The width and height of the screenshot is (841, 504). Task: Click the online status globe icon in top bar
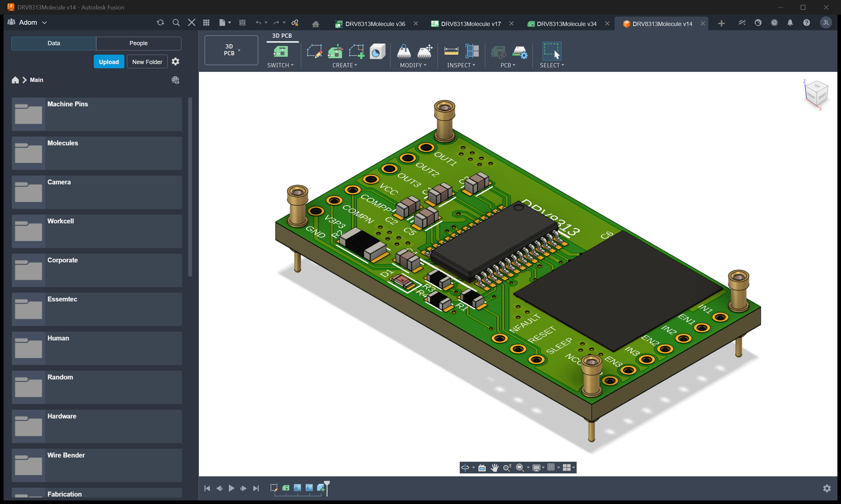[x=758, y=23]
